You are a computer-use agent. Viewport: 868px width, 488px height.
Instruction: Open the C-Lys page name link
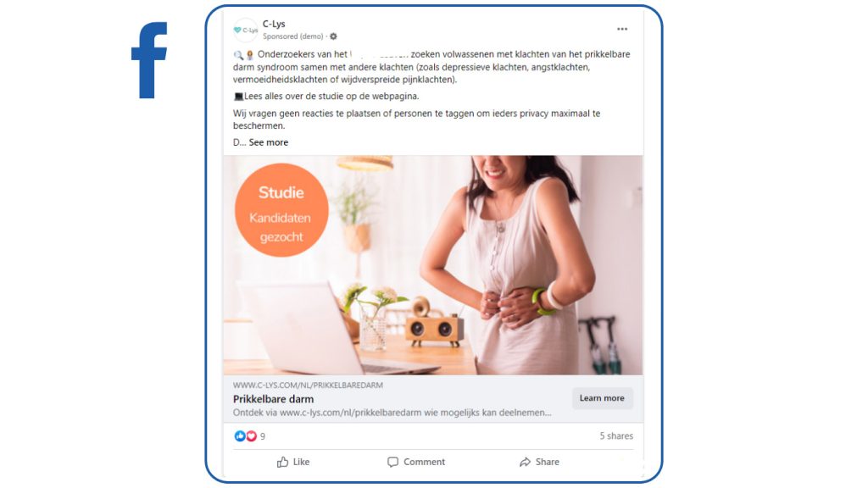(274, 24)
